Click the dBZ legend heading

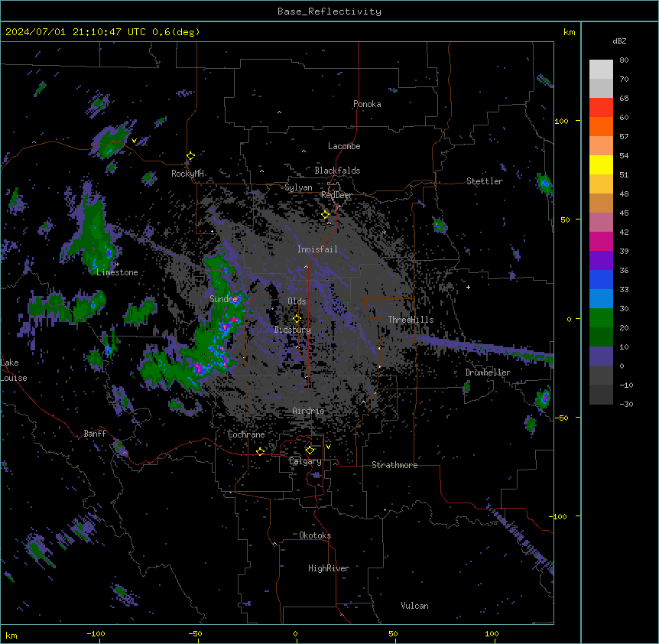click(x=619, y=41)
